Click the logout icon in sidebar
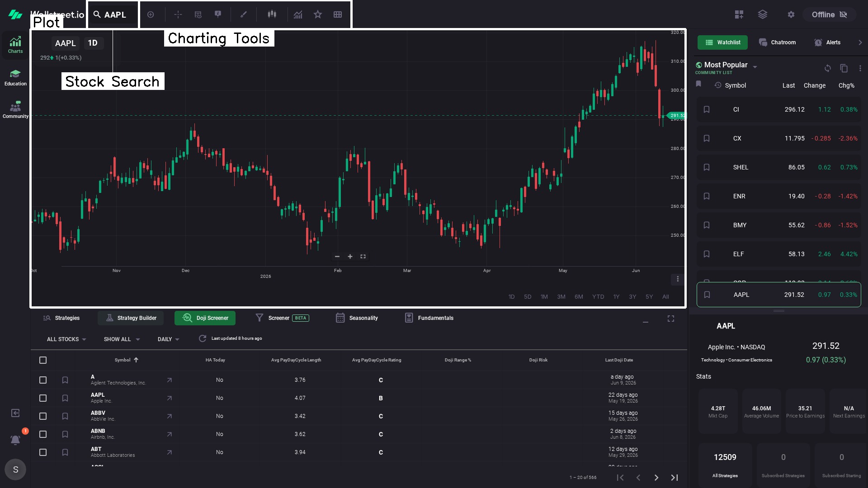Image resolution: width=868 pixels, height=488 pixels. pyautogui.click(x=15, y=413)
